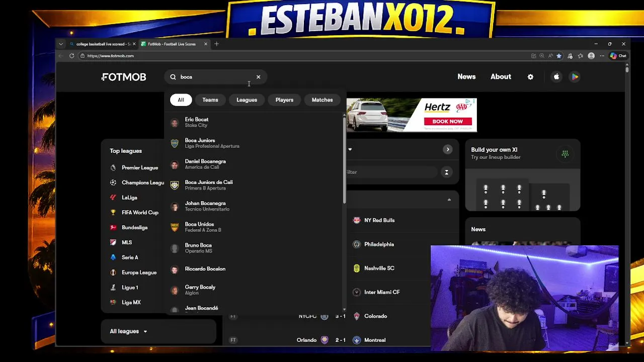Open a new browser tab

click(x=217, y=44)
